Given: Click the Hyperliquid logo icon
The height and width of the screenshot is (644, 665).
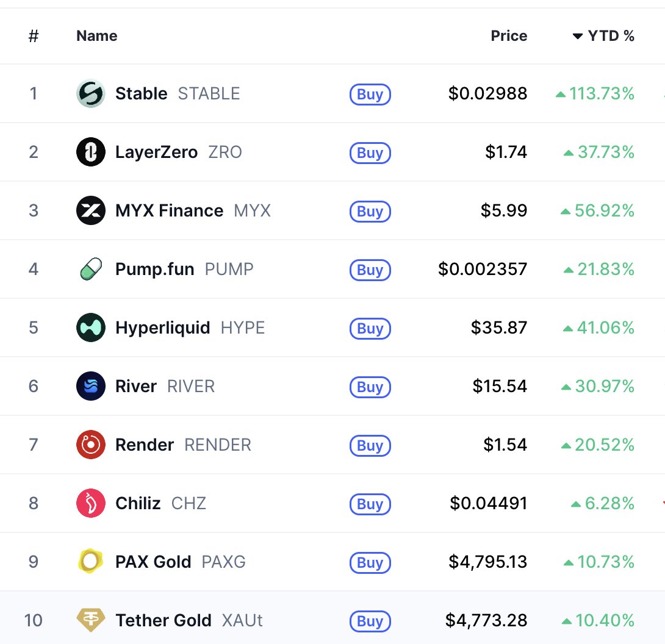Looking at the screenshot, I should pyautogui.click(x=91, y=328).
